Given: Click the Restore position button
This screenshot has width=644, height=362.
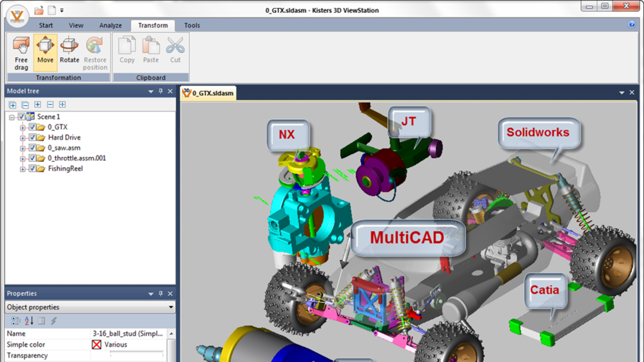Looking at the screenshot, I should click(95, 53).
